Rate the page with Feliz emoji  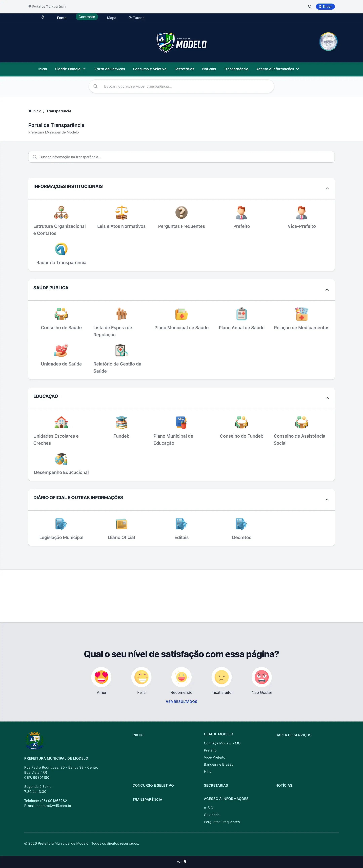[142, 677]
